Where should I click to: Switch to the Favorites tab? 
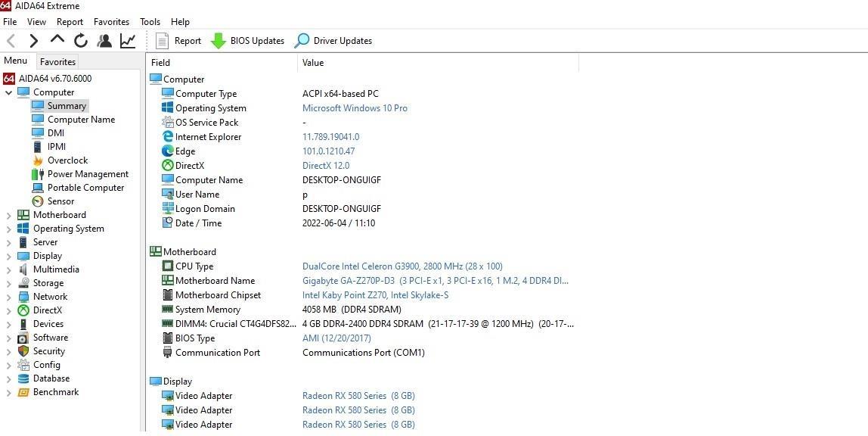coord(57,61)
